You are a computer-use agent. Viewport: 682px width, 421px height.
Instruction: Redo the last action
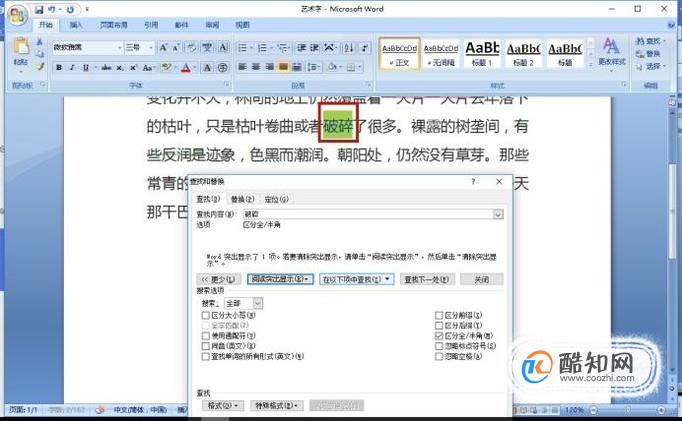(x=70, y=9)
